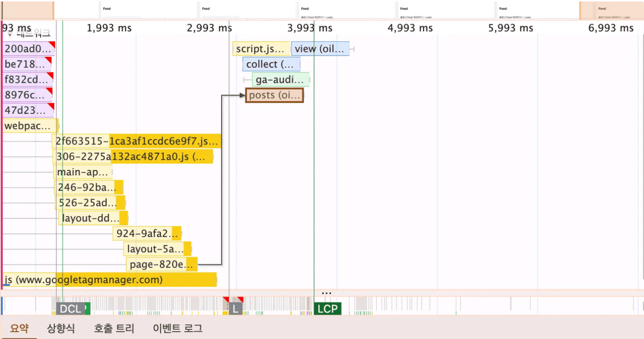Click the gray L load marker
Screen dimensions: 644x339
coord(236,309)
